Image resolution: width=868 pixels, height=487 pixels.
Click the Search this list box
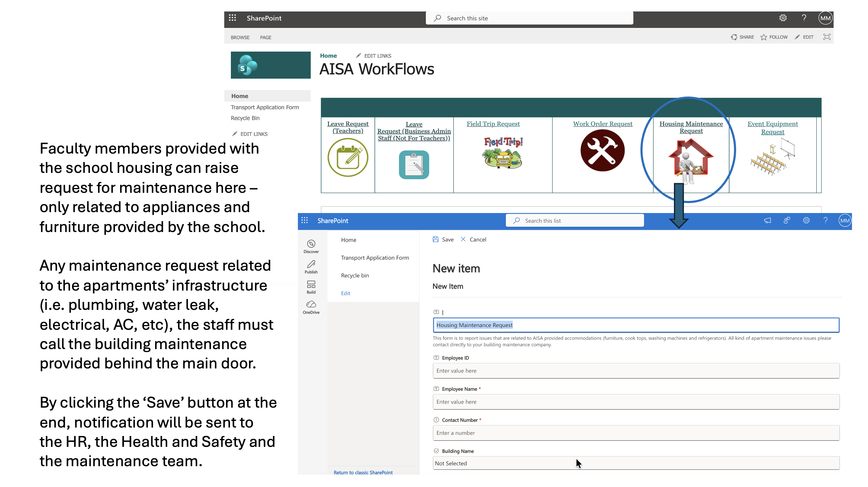575,221
